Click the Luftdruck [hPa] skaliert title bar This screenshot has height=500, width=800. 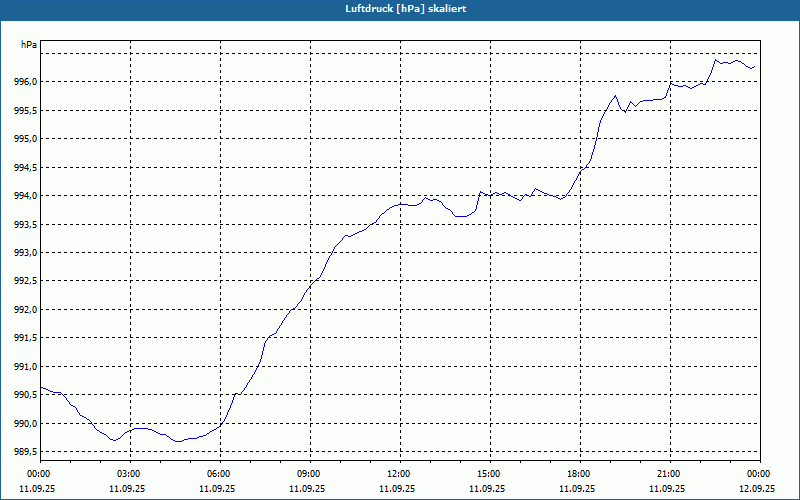tap(400, 9)
